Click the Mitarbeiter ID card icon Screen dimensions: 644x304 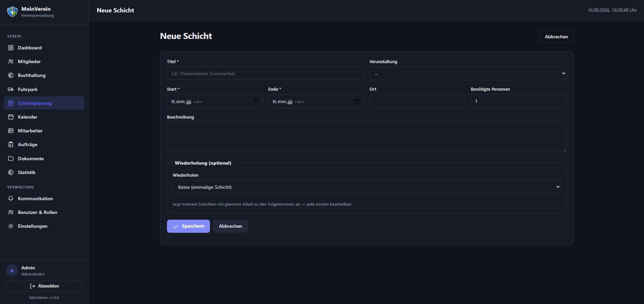(x=11, y=131)
